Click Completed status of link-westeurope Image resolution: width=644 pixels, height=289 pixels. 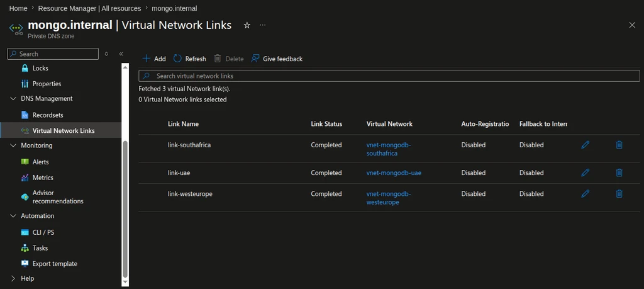[x=326, y=194]
